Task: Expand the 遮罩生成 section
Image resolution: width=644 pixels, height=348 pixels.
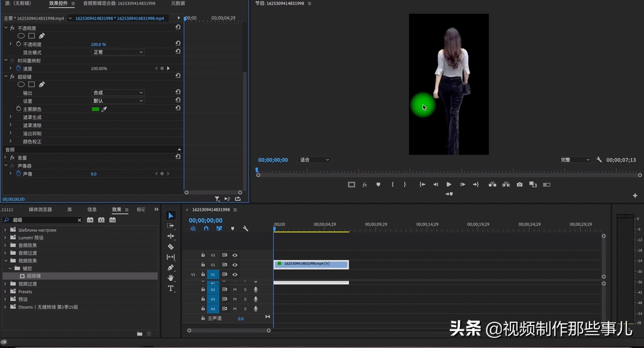Action: tap(10, 117)
